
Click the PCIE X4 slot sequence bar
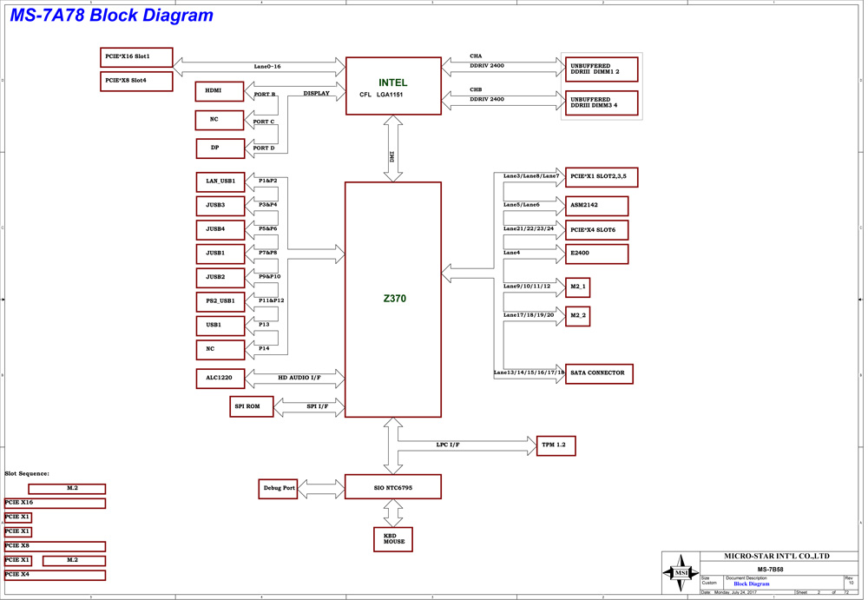click(55, 575)
